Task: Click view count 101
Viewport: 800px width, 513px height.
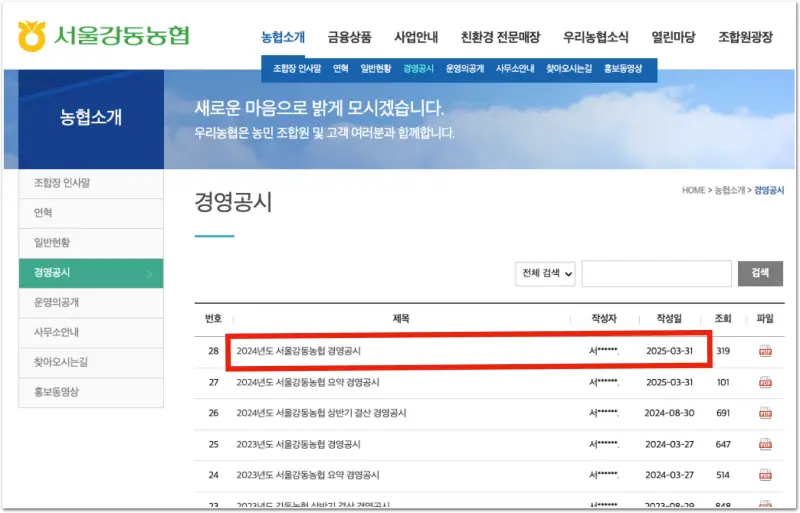Action: click(723, 382)
